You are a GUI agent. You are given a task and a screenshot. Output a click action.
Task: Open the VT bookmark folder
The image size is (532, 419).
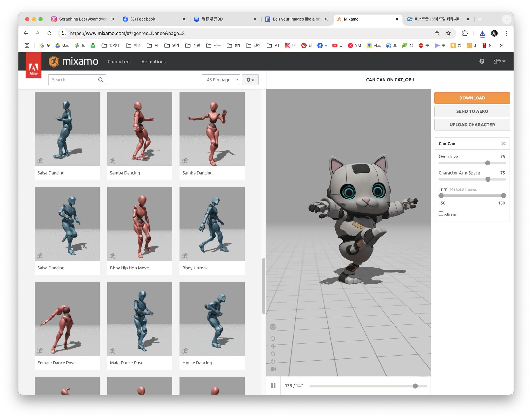coord(273,45)
